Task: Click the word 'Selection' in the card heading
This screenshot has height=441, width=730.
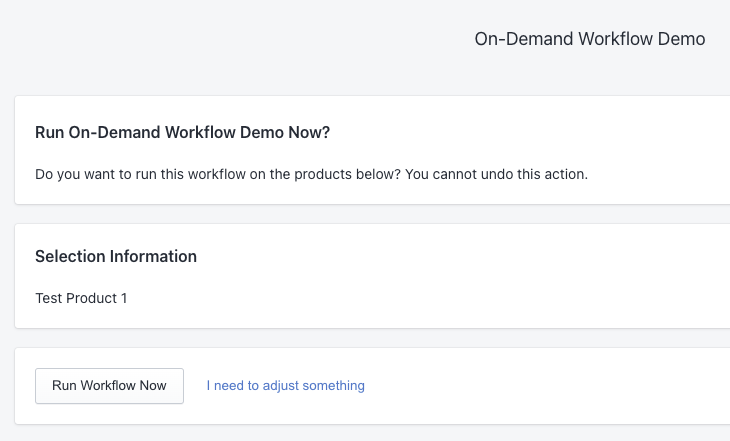Action: (69, 256)
